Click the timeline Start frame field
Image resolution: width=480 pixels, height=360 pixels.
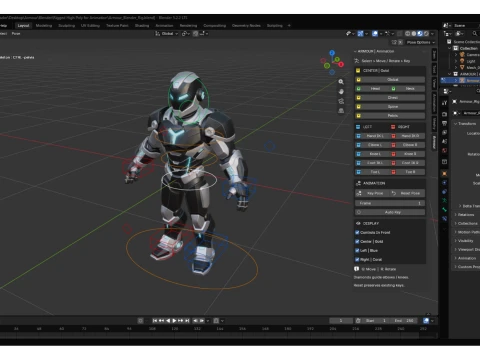pyautogui.click(x=376, y=321)
